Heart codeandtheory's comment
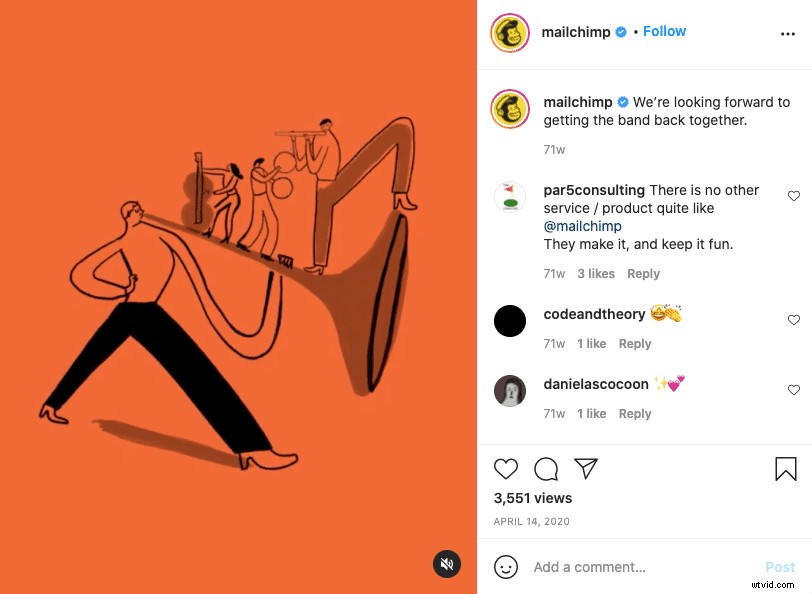This screenshot has height=594, width=812. [794, 320]
